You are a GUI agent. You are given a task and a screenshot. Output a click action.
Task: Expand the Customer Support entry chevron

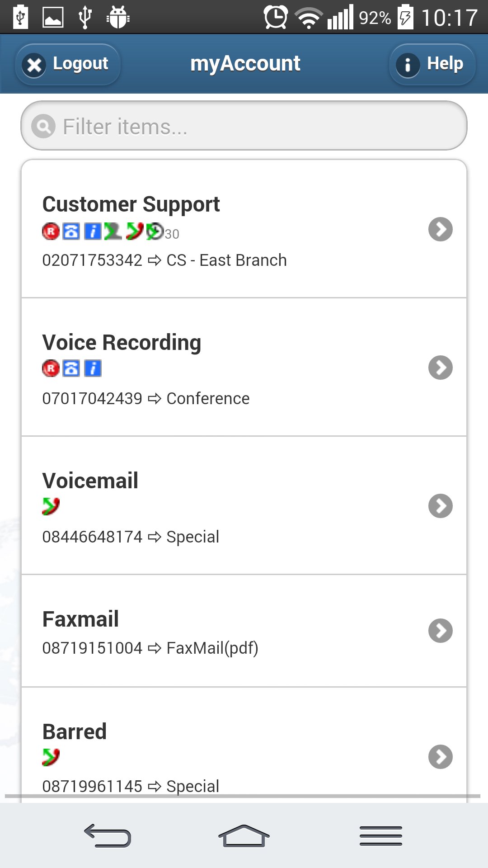pos(441,229)
